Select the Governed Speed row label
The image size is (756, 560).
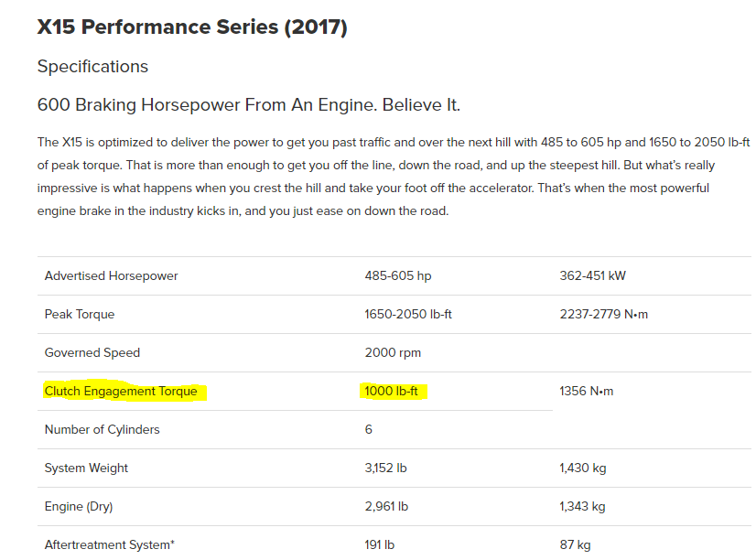coord(92,353)
